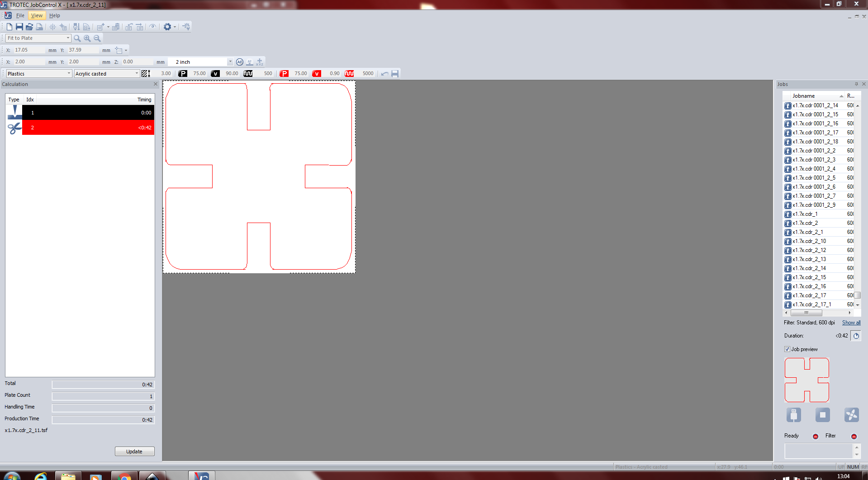This screenshot has height=480, width=868.
Task: Sort jobs by the Jobname column header
Action: click(814, 96)
